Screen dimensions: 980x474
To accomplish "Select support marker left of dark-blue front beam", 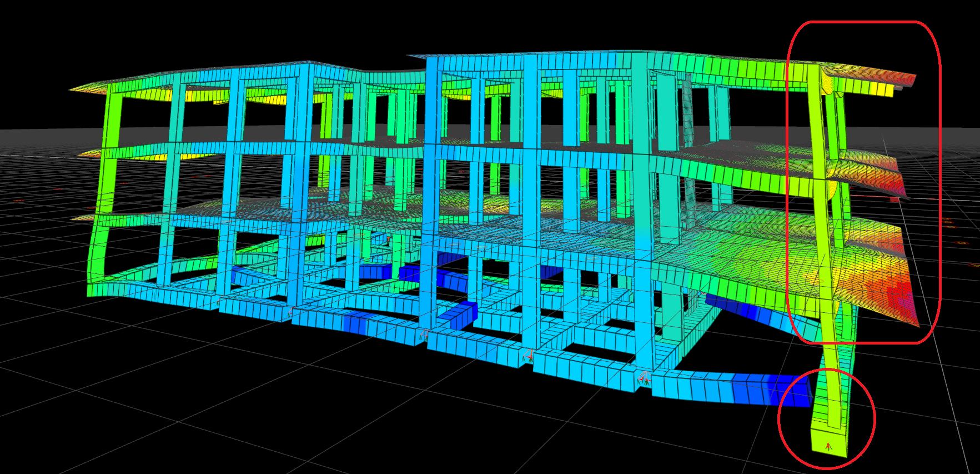I will [x=645, y=380].
